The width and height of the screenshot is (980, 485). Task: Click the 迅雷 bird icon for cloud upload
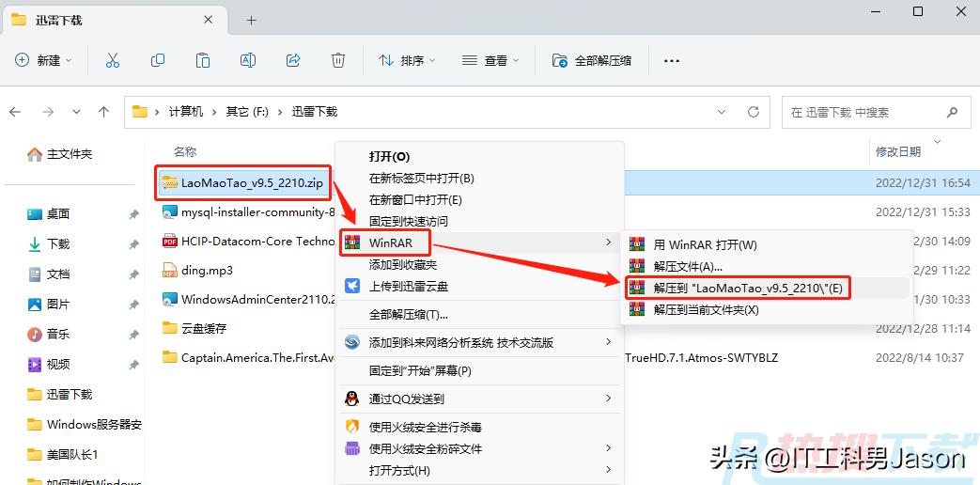(353, 287)
